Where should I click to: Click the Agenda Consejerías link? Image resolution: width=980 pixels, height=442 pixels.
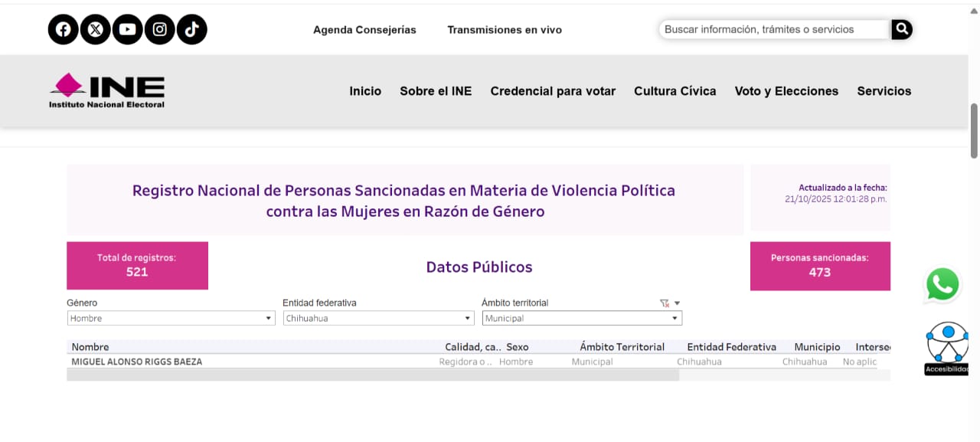point(364,30)
